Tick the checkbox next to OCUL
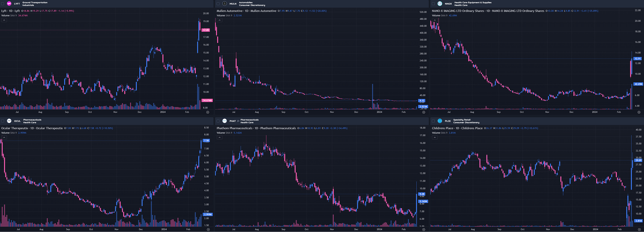644x232 pixels. coord(3,121)
